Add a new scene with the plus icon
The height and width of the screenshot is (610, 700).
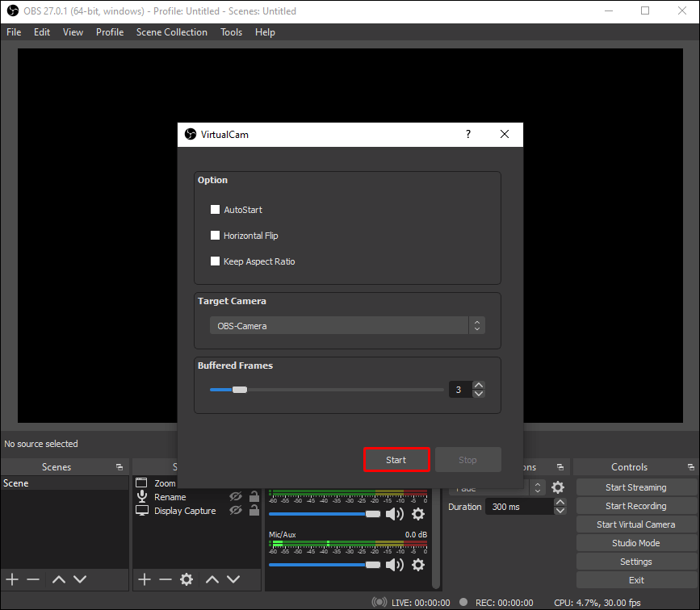pyautogui.click(x=11, y=579)
